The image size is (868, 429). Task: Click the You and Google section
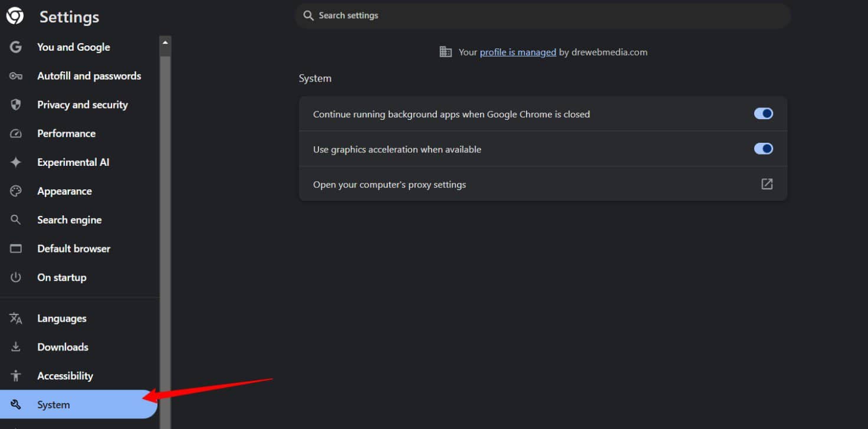[x=73, y=47]
